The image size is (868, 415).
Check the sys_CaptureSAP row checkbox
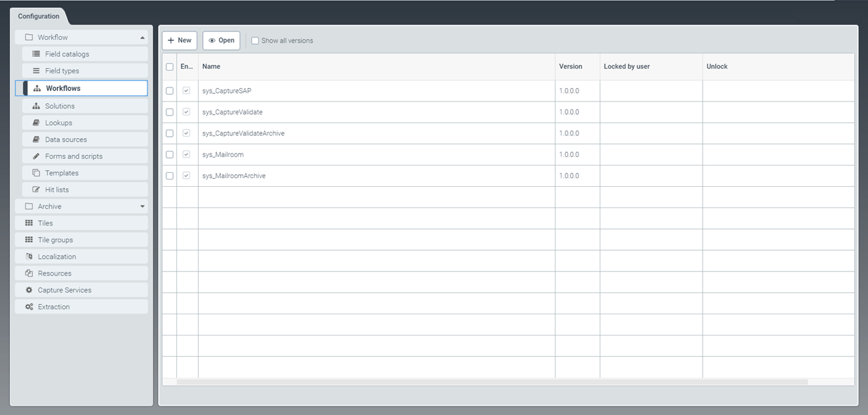click(x=169, y=91)
